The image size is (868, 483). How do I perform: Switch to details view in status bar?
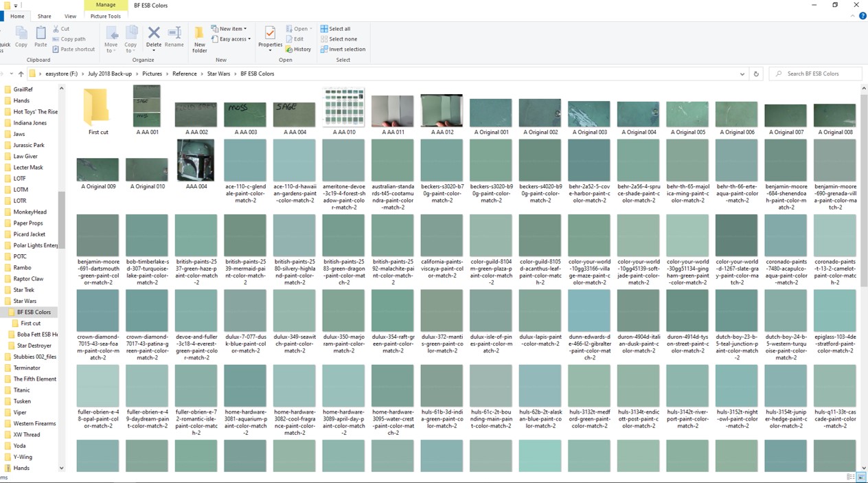(852, 477)
